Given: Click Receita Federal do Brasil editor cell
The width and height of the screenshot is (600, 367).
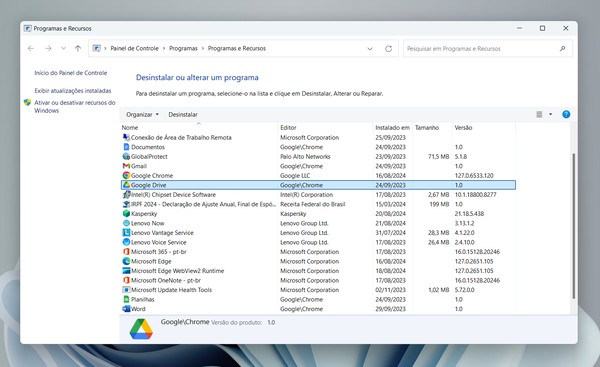Looking at the screenshot, I should coord(313,204).
